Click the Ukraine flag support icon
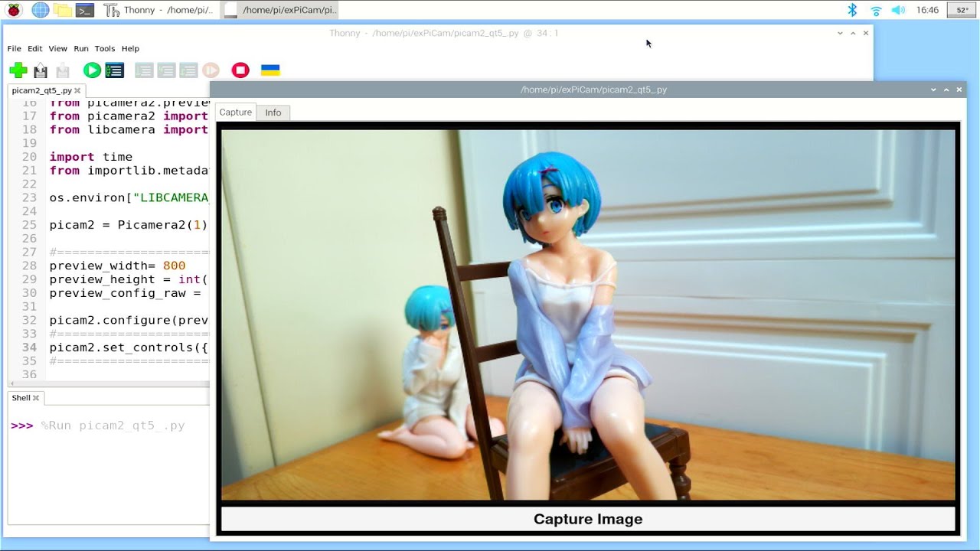This screenshot has width=980, height=551. tap(270, 70)
